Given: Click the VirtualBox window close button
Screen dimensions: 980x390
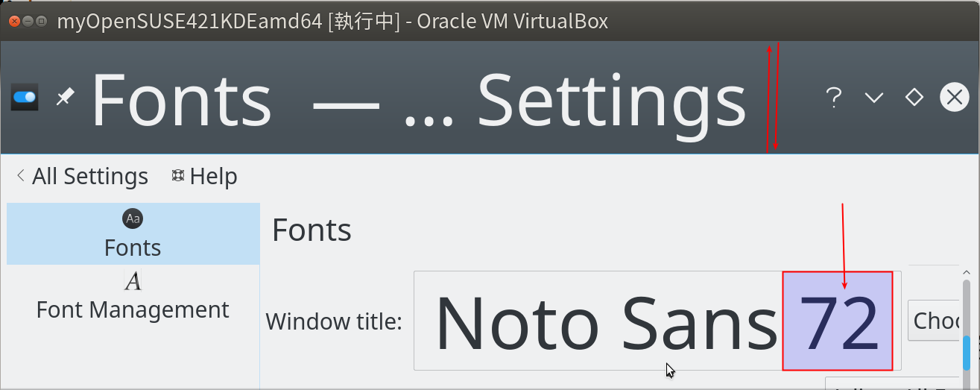Looking at the screenshot, I should click(14, 21).
